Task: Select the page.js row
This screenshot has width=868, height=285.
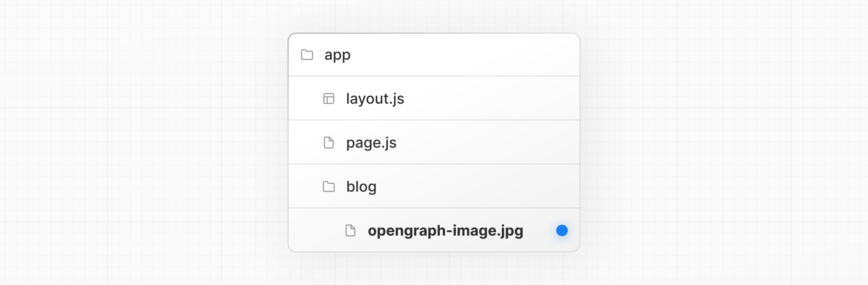Action: (x=371, y=142)
